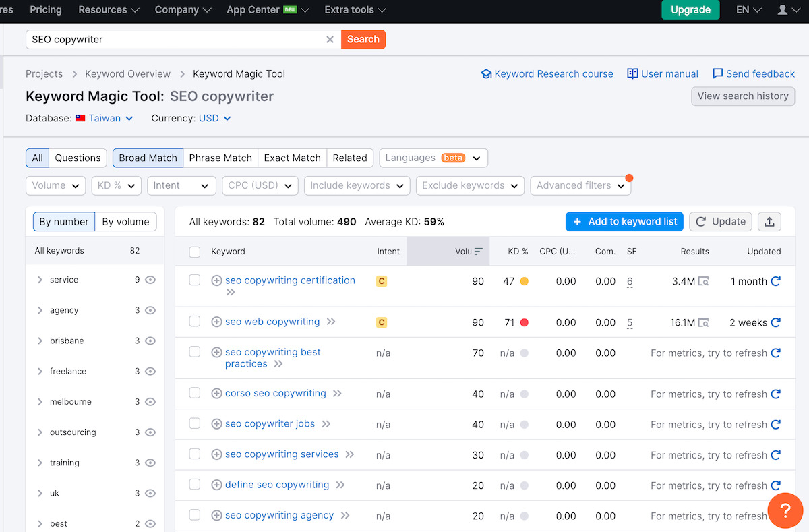Add seo copywriting agency via plus icon
The height and width of the screenshot is (532, 809).
coord(216,515)
